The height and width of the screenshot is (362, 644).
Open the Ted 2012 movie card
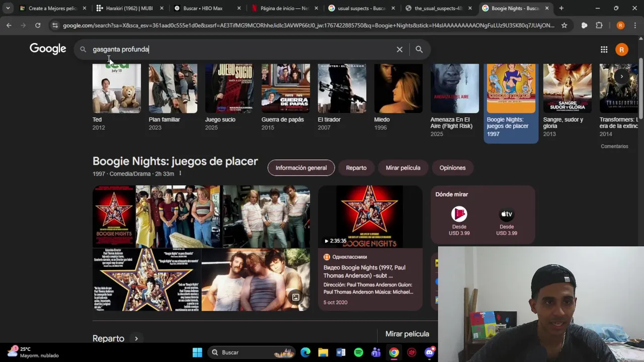coord(116,97)
